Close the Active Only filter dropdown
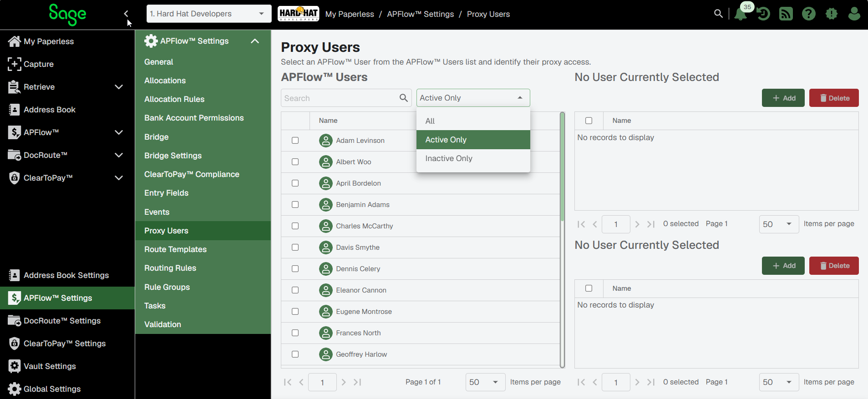The height and width of the screenshot is (399, 868). click(473, 98)
